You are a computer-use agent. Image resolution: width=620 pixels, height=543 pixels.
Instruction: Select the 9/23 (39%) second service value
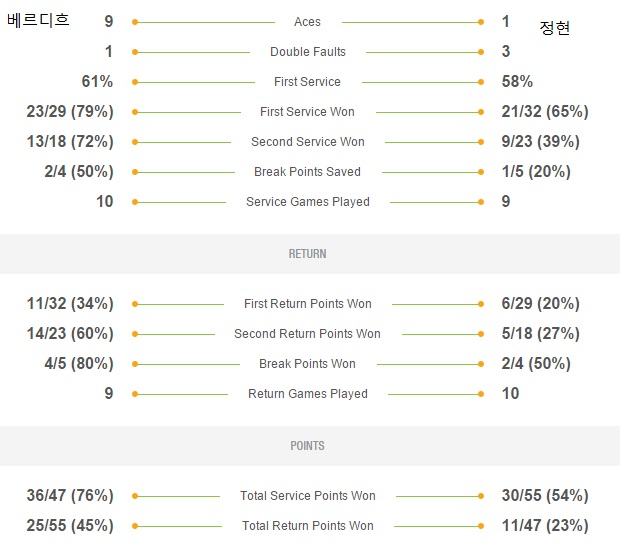tap(541, 142)
